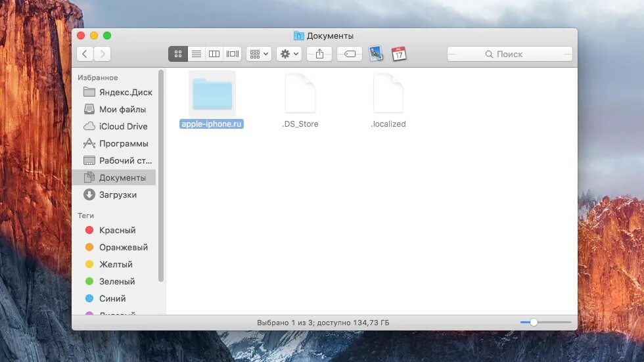
Task: Click the status bar selection text
Action: point(323,323)
